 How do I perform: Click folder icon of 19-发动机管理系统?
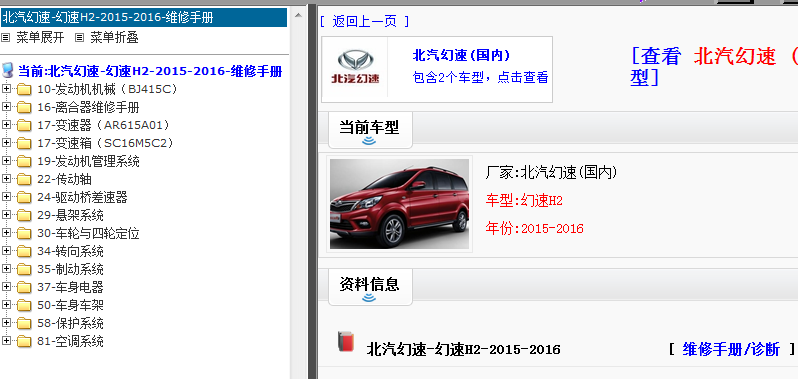tap(24, 162)
